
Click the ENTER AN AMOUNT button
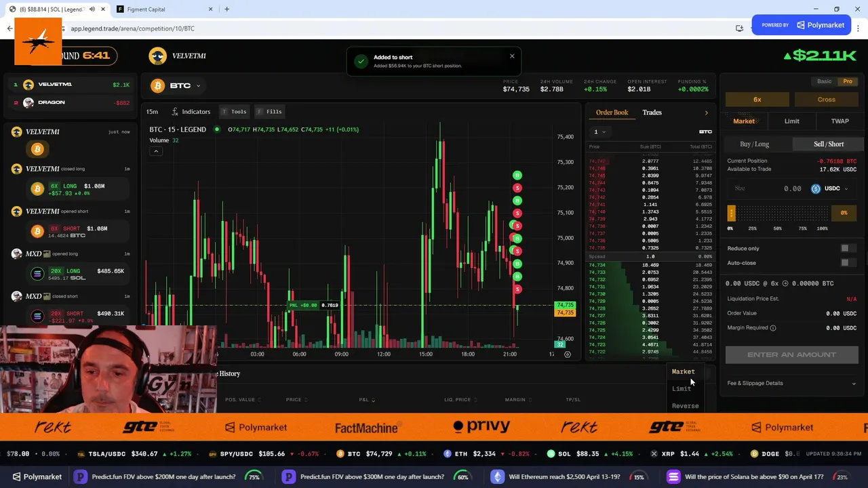[791, 354]
